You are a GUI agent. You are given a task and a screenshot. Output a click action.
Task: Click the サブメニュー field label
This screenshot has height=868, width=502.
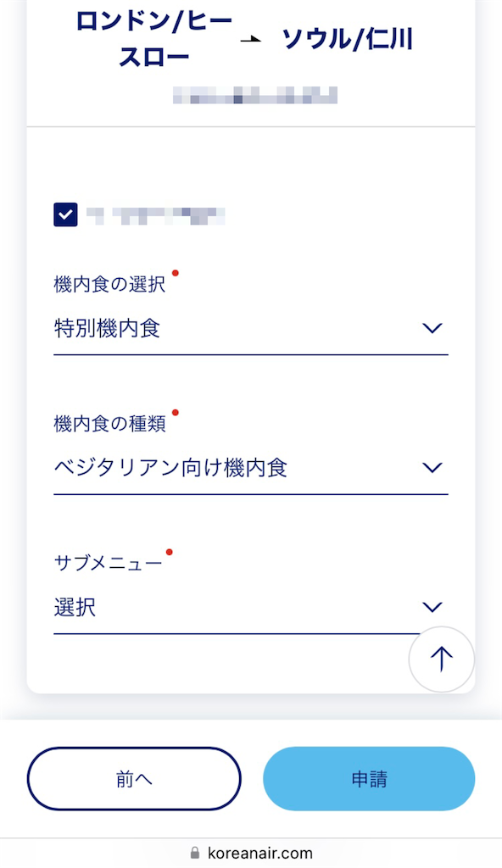108,564
